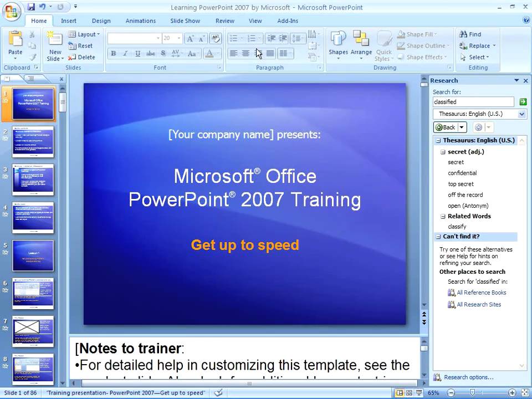Open the font color dropdown
Viewport: 532px width, 399px height.
[218, 53]
